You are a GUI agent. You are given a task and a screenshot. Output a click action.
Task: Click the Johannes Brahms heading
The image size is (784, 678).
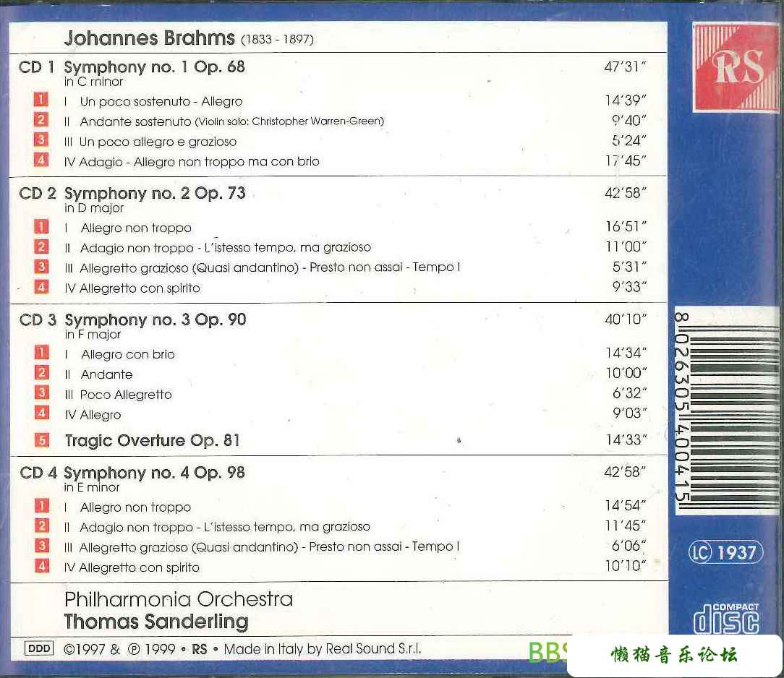[150, 38]
